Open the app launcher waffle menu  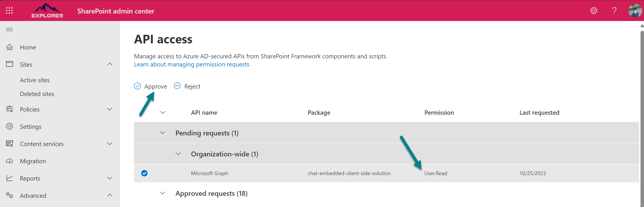click(x=9, y=10)
